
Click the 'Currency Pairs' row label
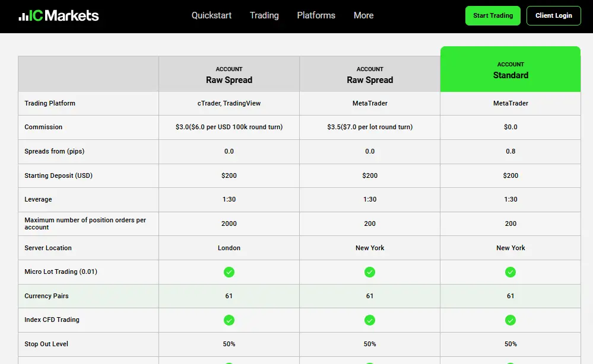(46, 296)
